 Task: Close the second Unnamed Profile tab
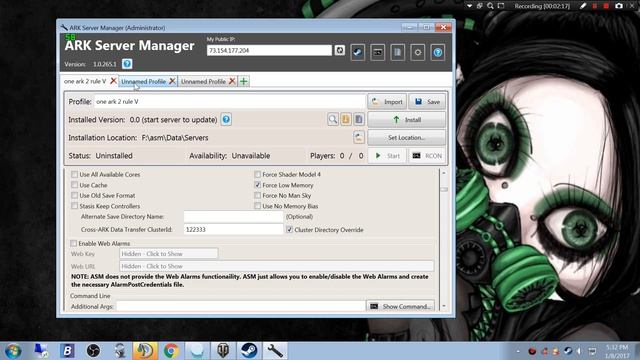pyautogui.click(x=232, y=81)
